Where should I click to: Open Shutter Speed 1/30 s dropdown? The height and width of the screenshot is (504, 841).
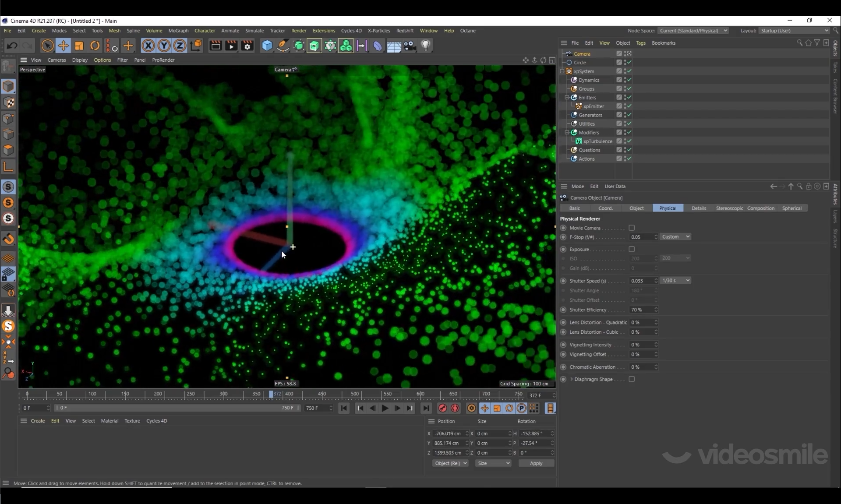[x=675, y=280]
